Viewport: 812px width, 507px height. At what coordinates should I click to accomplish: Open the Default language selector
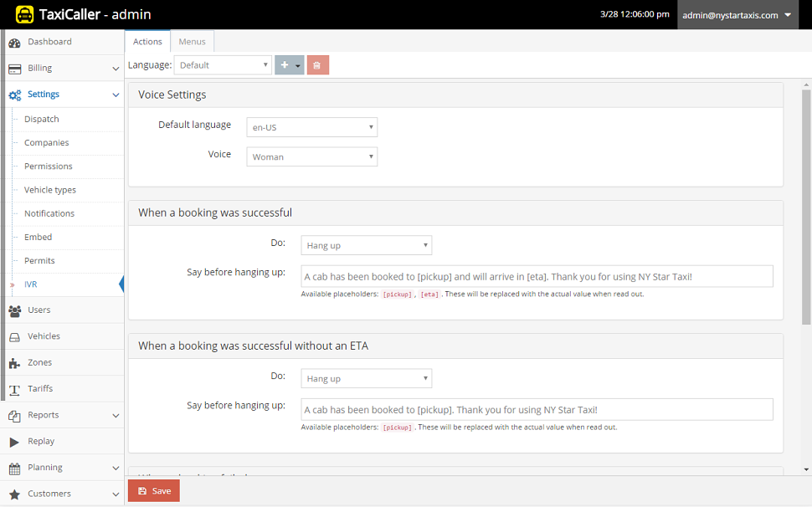[311, 126]
